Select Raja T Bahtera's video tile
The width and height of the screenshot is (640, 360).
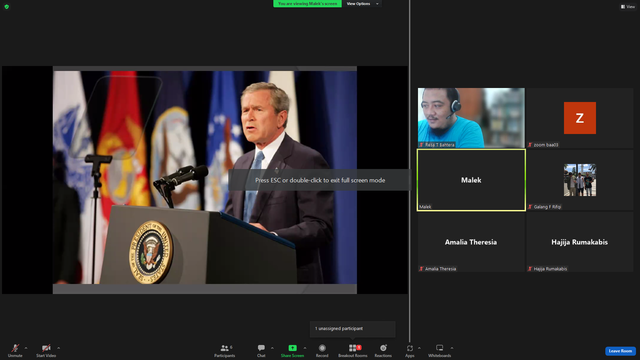coord(471,118)
